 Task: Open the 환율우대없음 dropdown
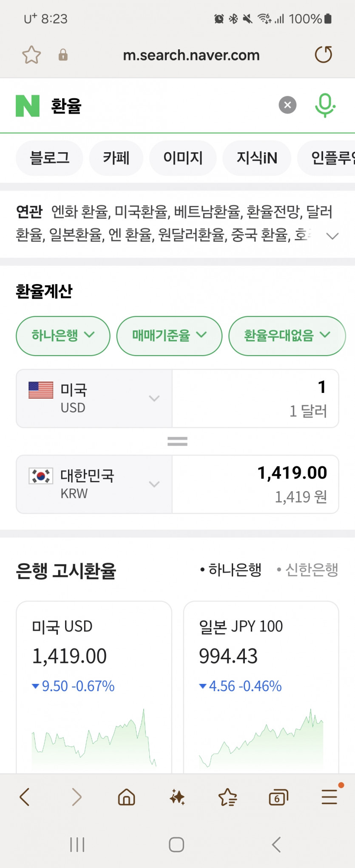tap(287, 336)
